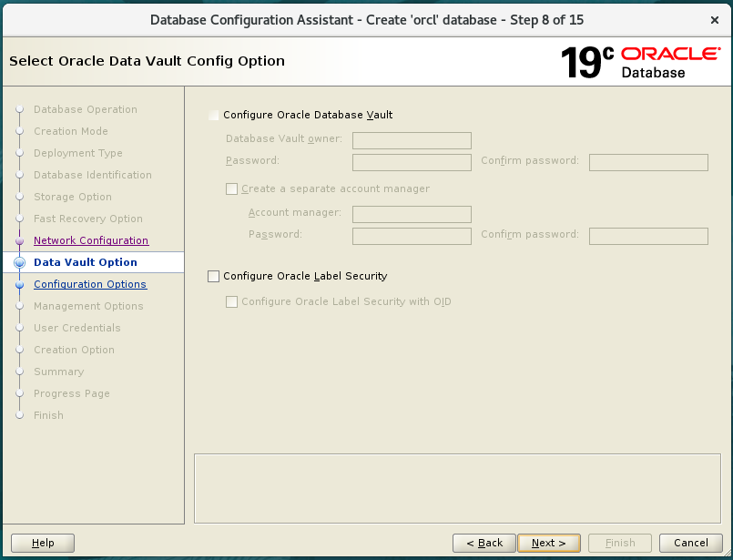Click the User Credentials step label
The height and width of the screenshot is (560, 733).
coord(77,328)
